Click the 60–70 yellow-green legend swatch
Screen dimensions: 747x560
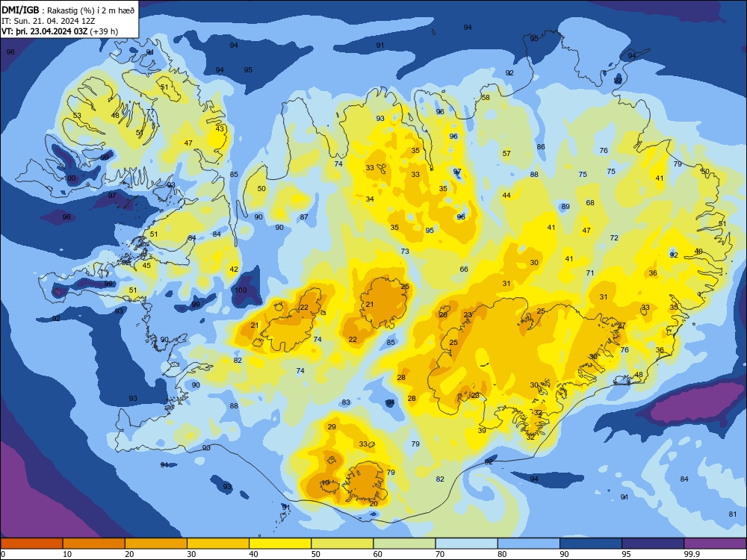pyautogui.click(x=404, y=544)
